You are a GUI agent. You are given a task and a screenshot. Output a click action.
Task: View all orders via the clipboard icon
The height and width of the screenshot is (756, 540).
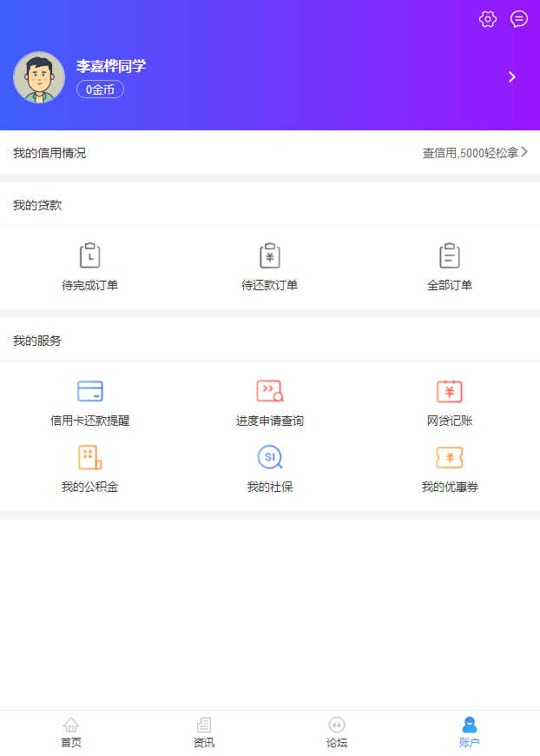click(450, 255)
